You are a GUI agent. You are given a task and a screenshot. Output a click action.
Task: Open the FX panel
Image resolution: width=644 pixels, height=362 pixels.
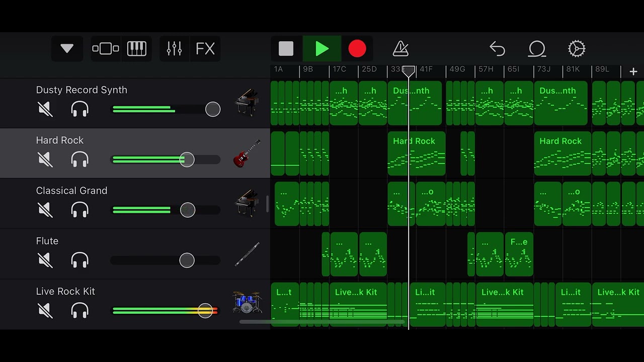tap(205, 49)
